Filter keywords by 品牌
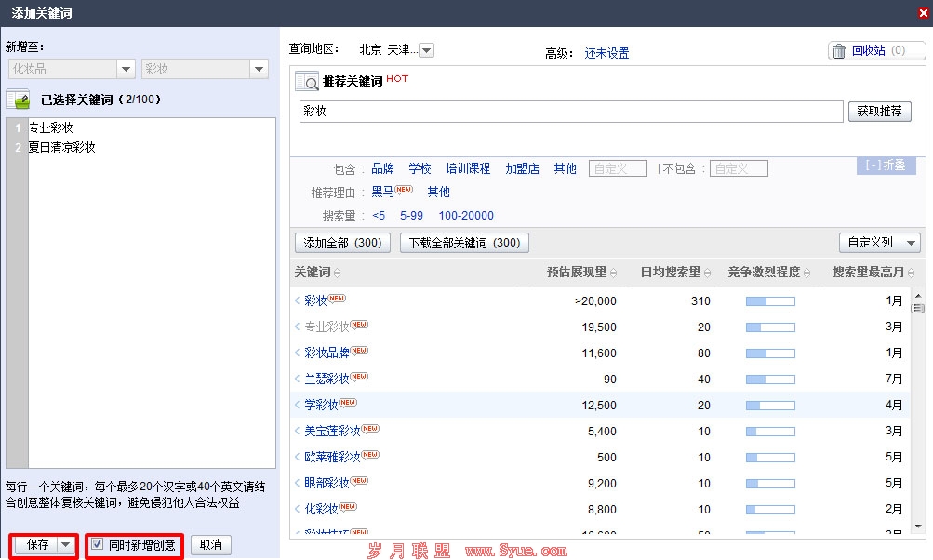This screenshot has width=933, height=560. click(382, 168)
